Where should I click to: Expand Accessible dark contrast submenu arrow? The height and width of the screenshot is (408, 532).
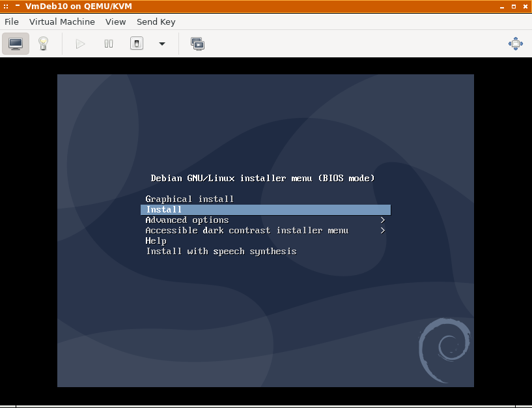click(x=383, y=230)
